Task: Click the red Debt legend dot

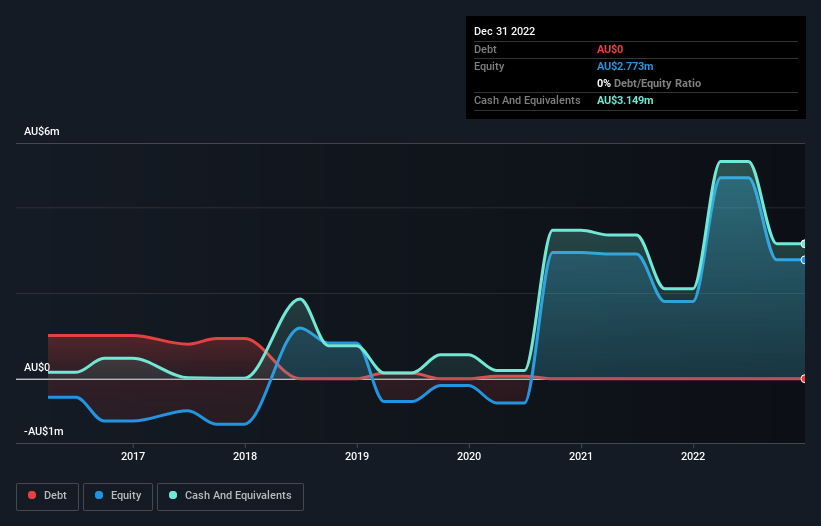Action: click(x=32, y=495)
